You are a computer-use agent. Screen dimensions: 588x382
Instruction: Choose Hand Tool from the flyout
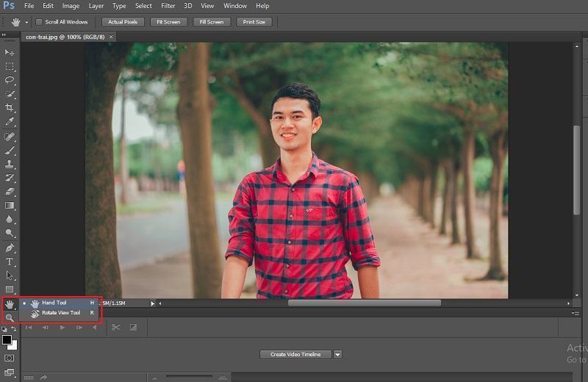[60, 303]
